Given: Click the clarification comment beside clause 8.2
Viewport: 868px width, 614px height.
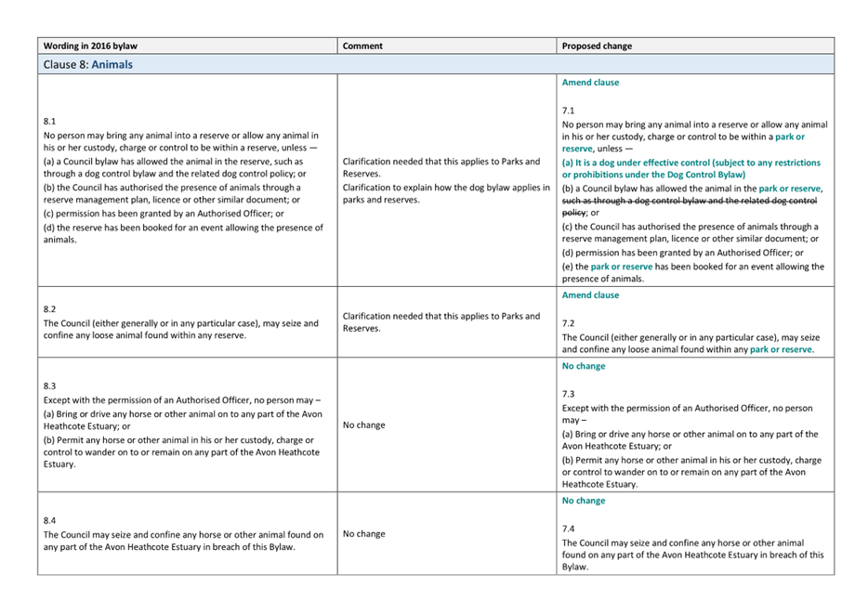Looking at the screenshot, I should [441, 321].
